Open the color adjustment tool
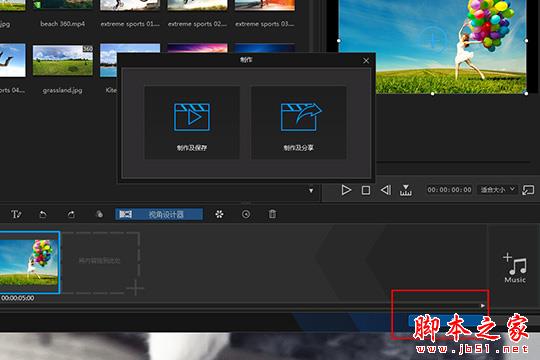540x360 pixels. pyautogui.click(x=99, y=214)
